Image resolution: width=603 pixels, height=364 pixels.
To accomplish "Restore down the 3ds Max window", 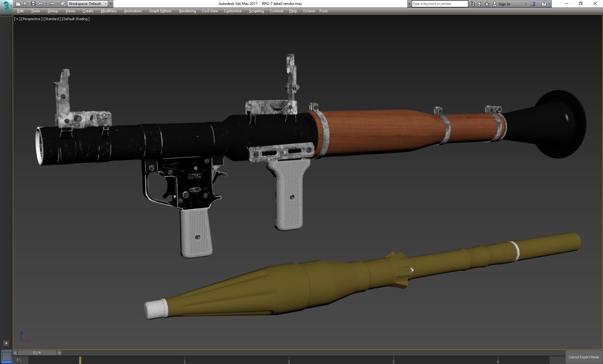I will click(x=581, y=4).
